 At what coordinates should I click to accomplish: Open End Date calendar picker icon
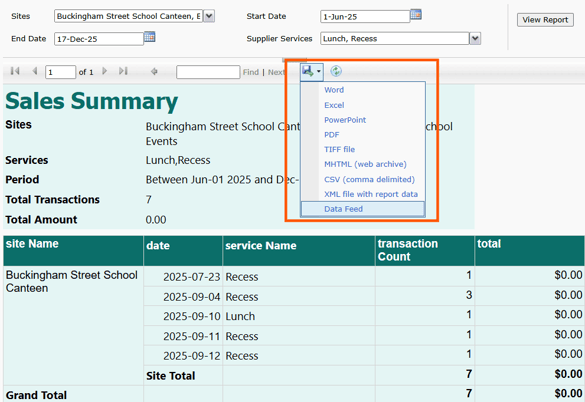tap(149, 37)
